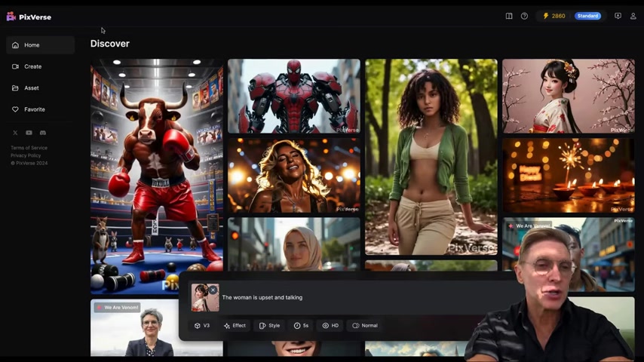Image resolution: width=644 pixels, height=362 pixels.
Task: Open the boxing bull thumbnail
Action: [x=157, y=176]
